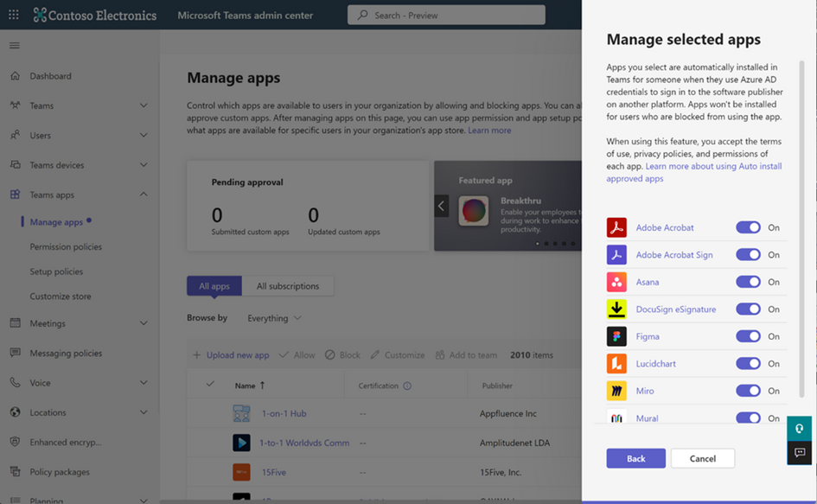The height and width of the screenshot is (504, 817).
Task: Disable the Asana auto install toggle
Action: point(748,282)
